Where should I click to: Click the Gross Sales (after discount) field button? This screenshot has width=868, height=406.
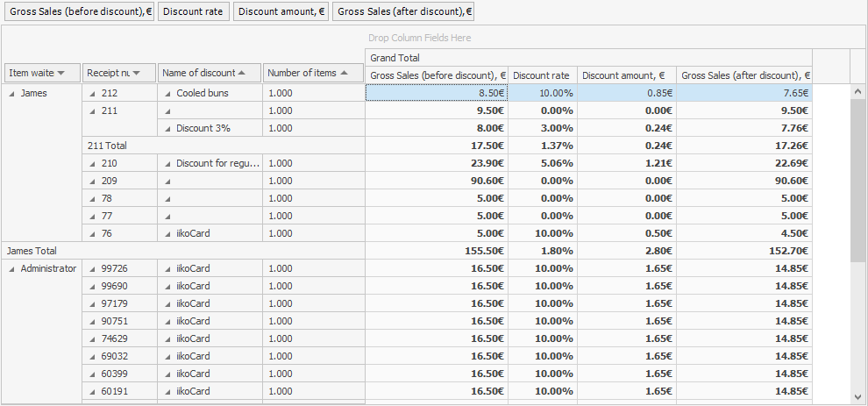pos(403,11)
